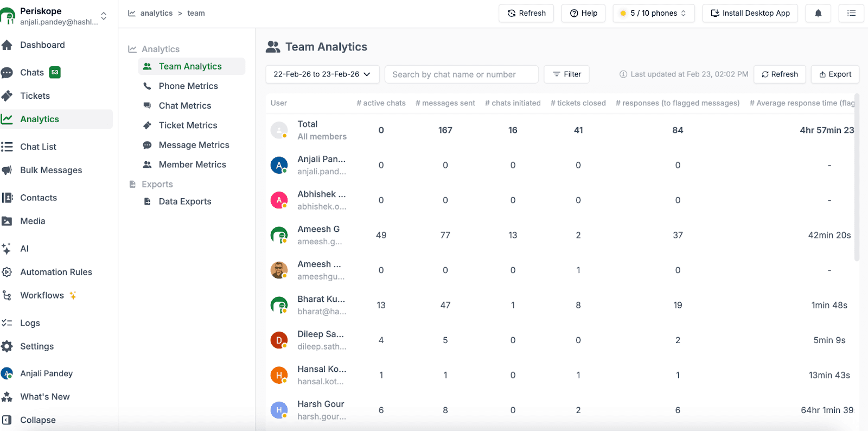Click Anjali Pan... avatar in table
Viewport: 868px width, 431px height.
(x=279, y=165)
